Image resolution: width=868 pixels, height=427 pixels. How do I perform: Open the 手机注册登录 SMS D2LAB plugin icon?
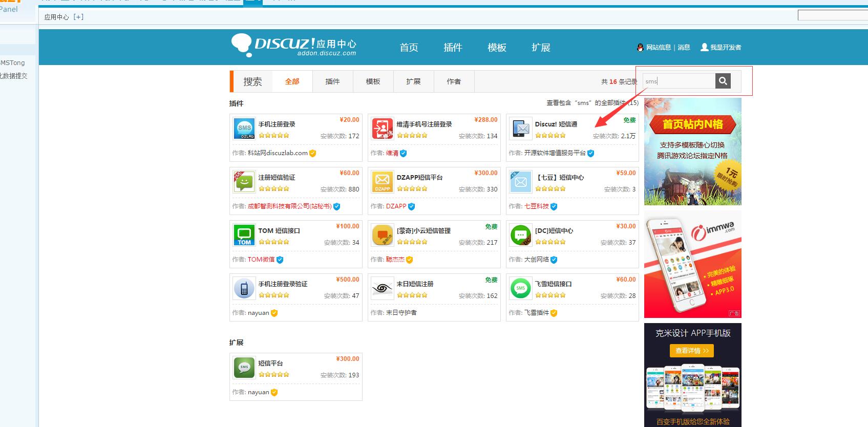pyautogui.click(x=244, y=129)
